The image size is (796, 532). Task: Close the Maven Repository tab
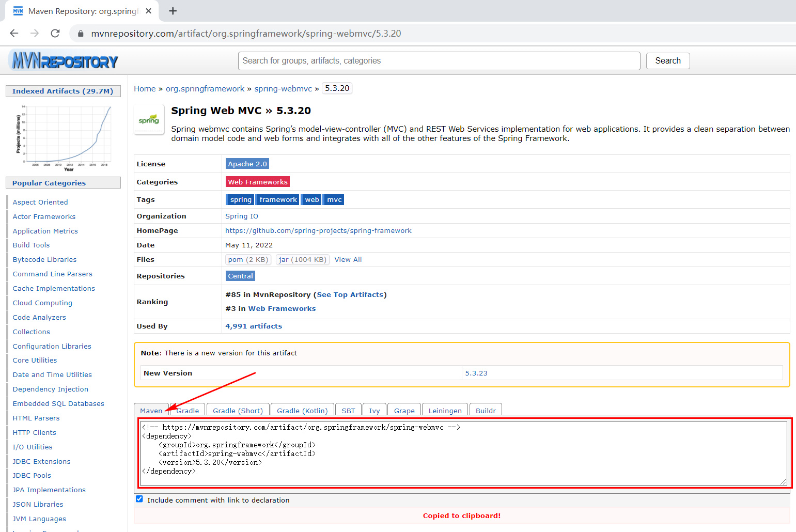(x=149, y=11)
